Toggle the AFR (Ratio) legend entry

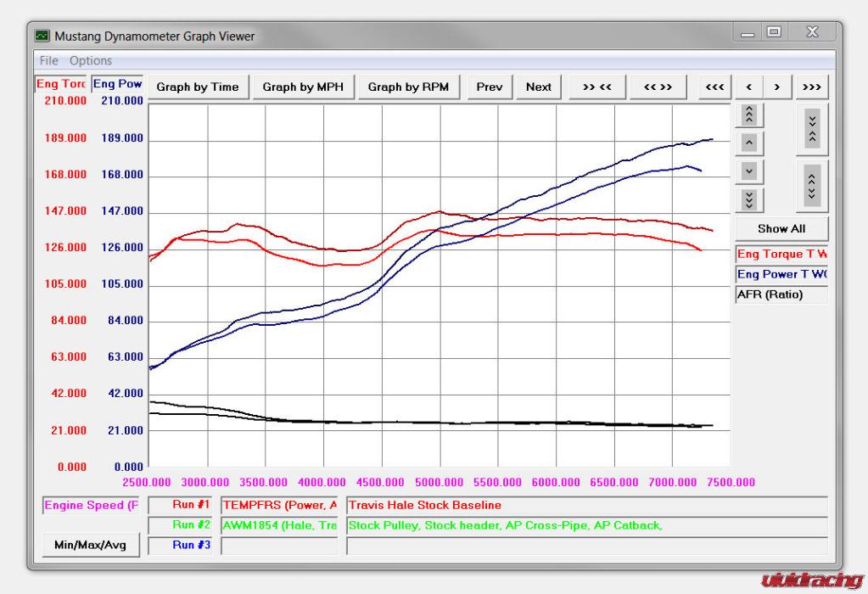pos(781,294)
